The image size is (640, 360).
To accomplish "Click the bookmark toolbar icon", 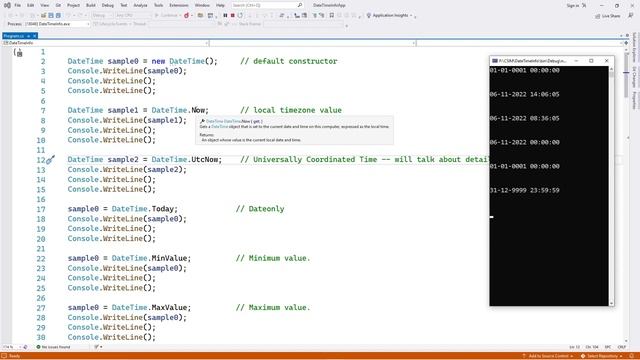I will tap(331, 16).
